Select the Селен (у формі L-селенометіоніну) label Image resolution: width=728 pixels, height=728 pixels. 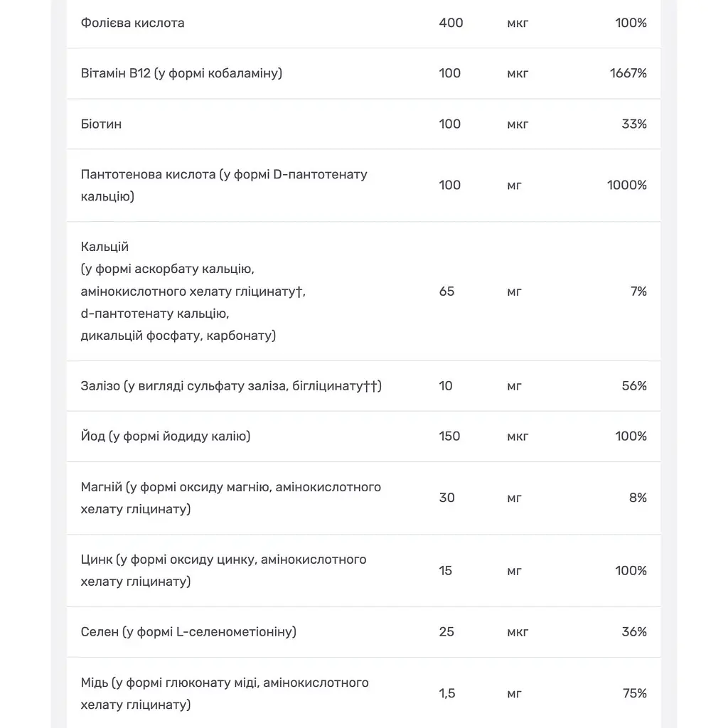tap(188, 632)
